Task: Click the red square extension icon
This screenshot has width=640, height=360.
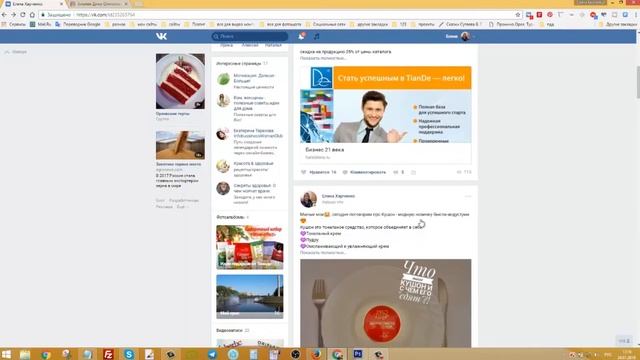Action: [x=539, y=15]
